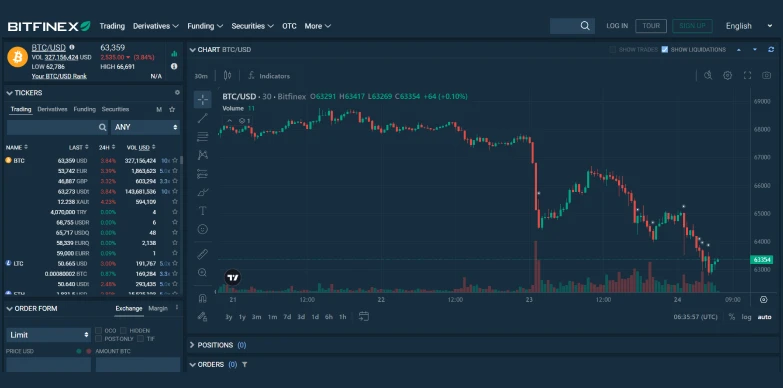Click the header search magnifier
Viewport: 783px width, 388px height.
(x=585, y=25)
